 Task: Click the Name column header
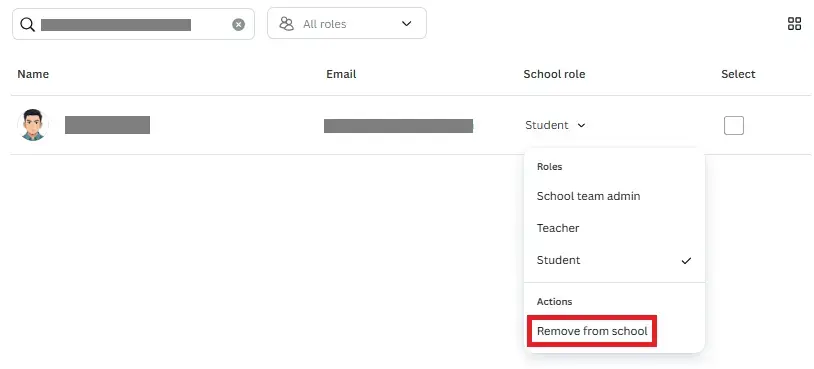pos(33,74)
